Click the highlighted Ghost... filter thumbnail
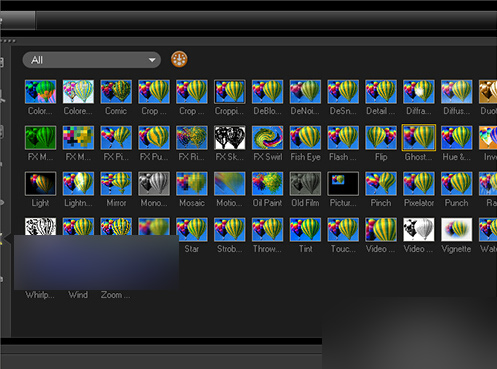 coord(419,138)
